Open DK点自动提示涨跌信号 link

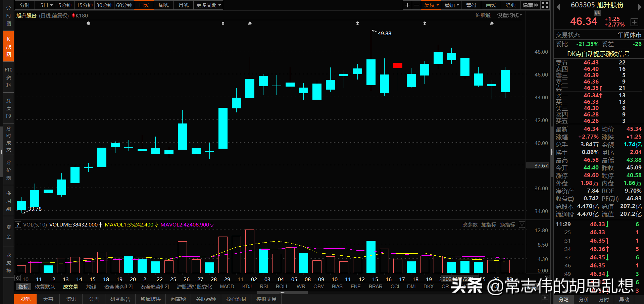point(598,54)
